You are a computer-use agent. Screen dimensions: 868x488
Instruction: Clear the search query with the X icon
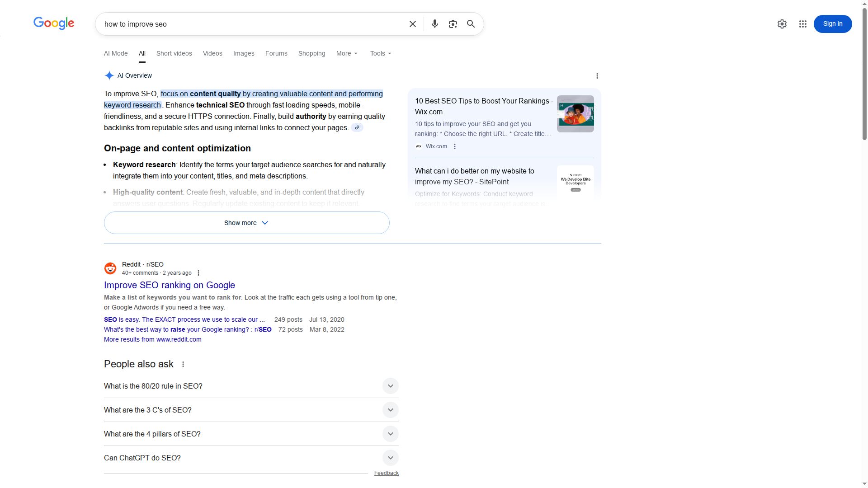click(x=412, y=24)
